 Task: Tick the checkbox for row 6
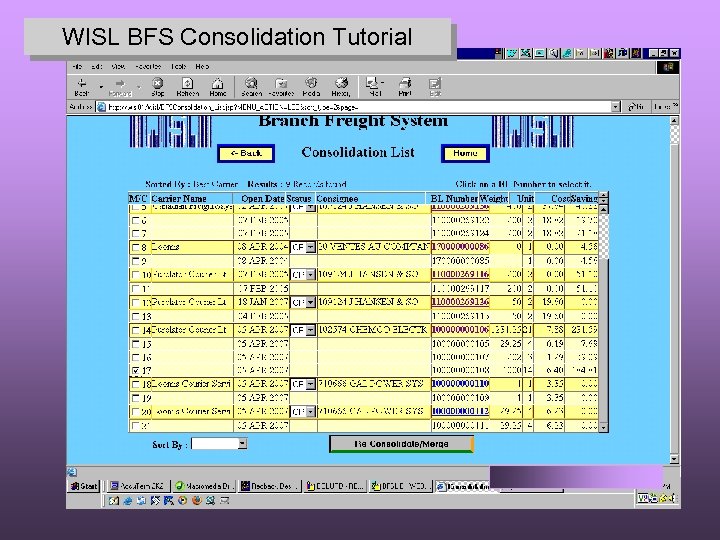(135, 221)
